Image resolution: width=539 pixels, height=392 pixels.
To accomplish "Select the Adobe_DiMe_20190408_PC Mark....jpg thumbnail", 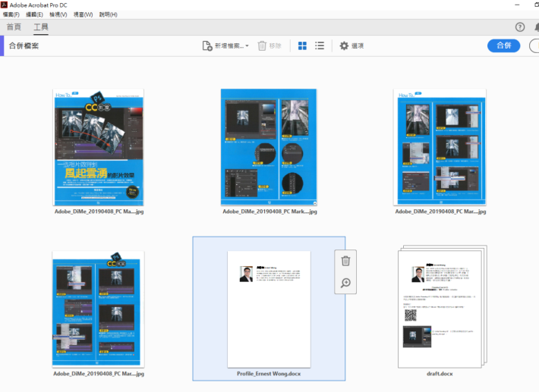I will (269, 148).
